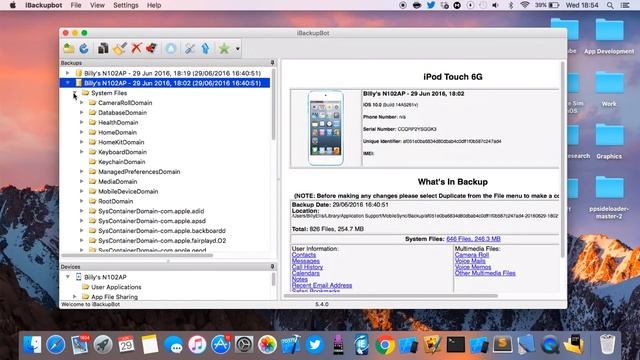
Task: Collapse the selected 18:02 backup entry
Action: click(x=68, y=83)
